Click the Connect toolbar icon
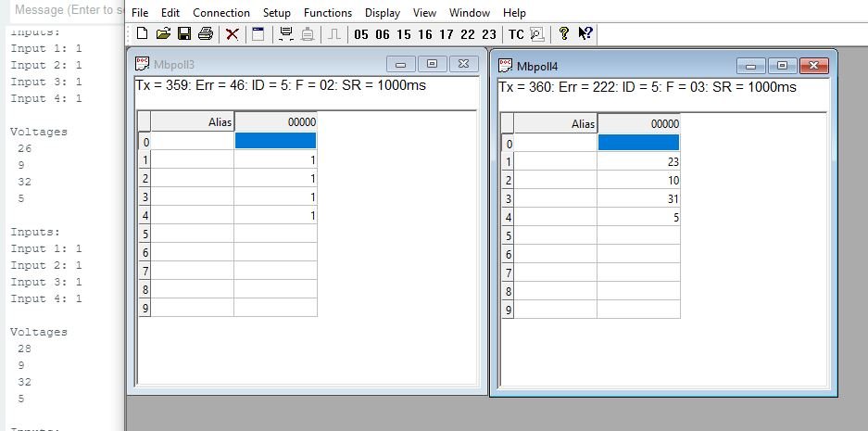 click(x=285, y=34)
